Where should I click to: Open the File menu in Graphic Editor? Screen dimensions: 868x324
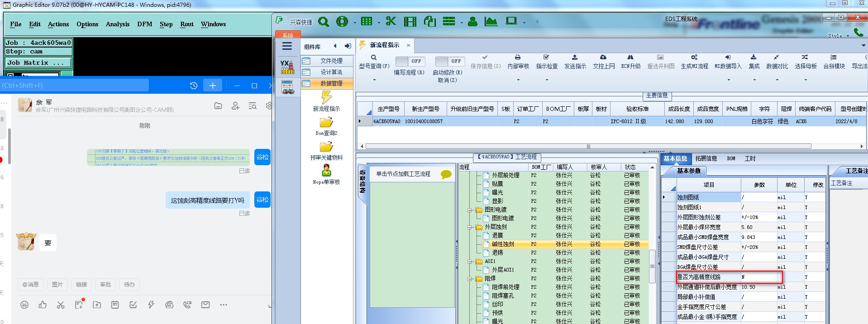[x=16, y=24]
